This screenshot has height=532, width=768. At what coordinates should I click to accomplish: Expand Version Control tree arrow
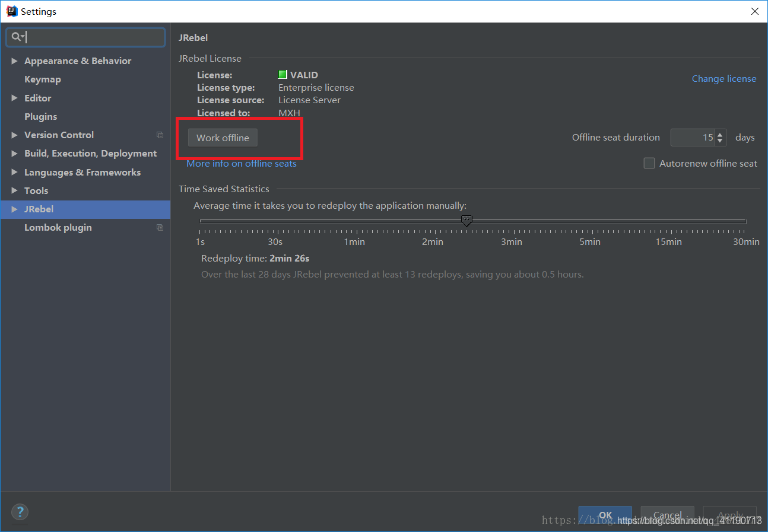(x=14, y=135)
